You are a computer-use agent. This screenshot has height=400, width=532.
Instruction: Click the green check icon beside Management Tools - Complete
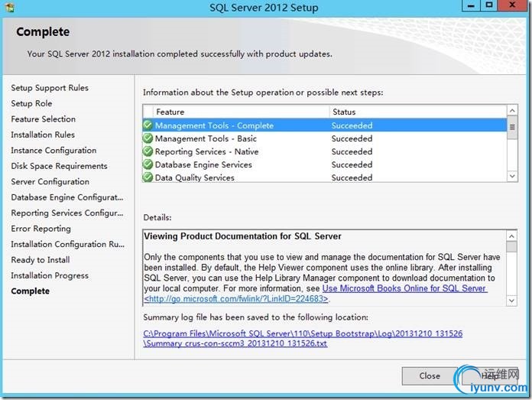click(148, 125)
